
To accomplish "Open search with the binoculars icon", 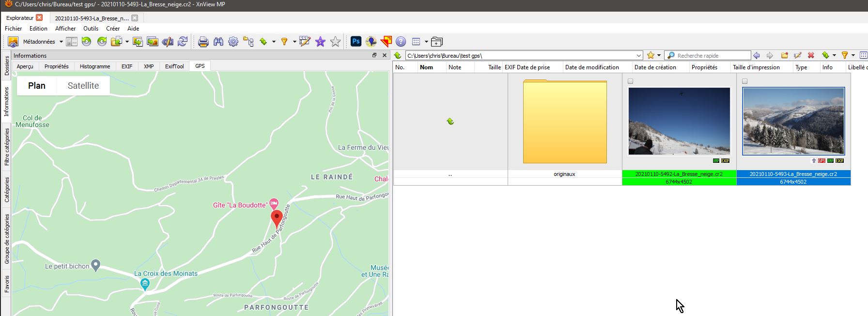I will [x=218, y=42].
